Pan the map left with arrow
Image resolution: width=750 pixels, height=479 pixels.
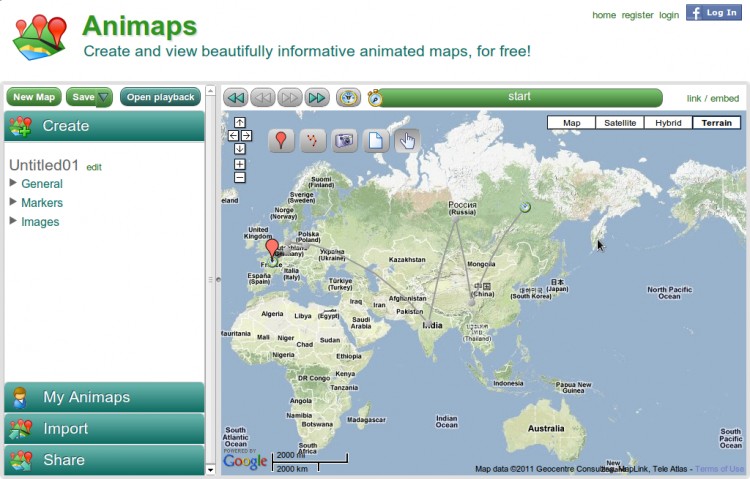coord(233,136)
